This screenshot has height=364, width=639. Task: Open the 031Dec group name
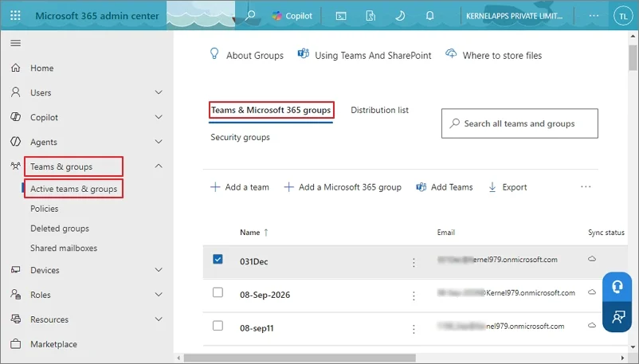[253, 262]
